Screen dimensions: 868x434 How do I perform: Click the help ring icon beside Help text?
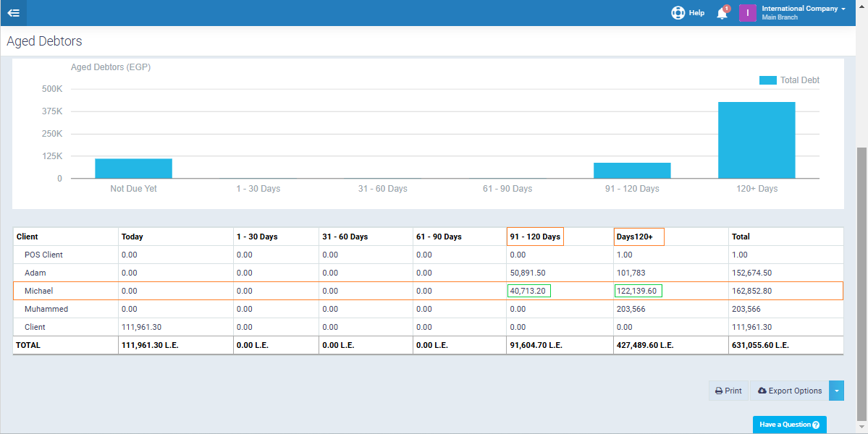tap(678, 12)
